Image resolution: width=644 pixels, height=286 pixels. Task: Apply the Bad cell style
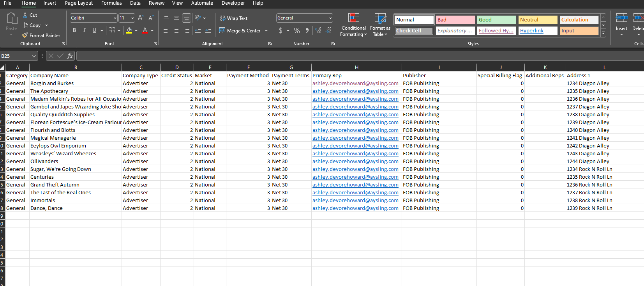point(455,20)
